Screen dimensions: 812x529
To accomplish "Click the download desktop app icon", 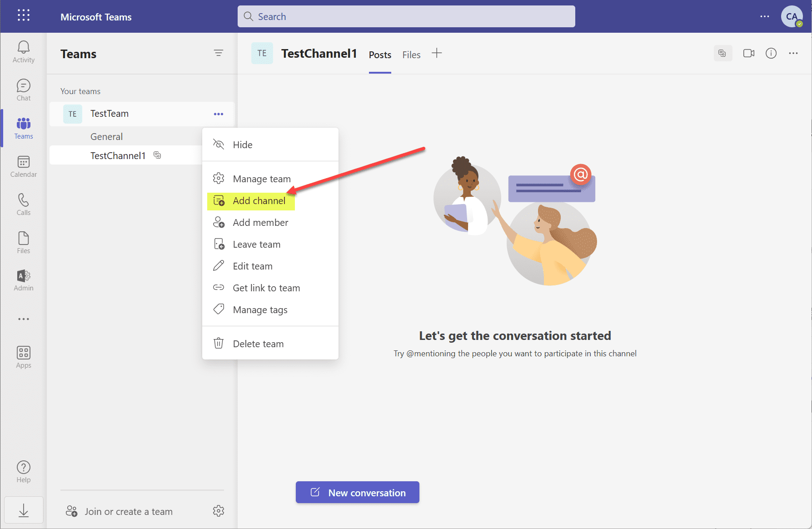I will tap(24, 510).
